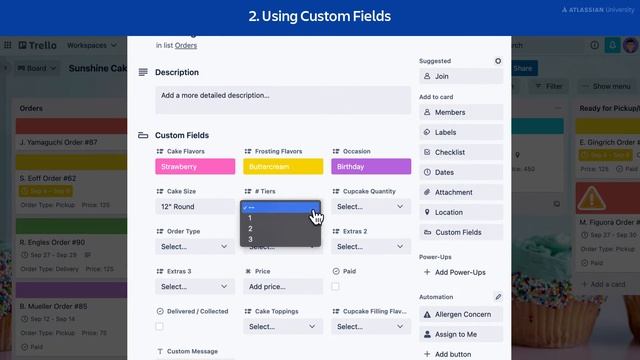Click the Description section icon
Screen dimensions: 640x360
point(143,72)
